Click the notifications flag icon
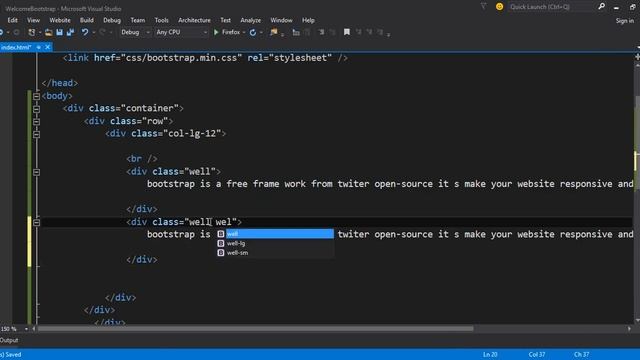This screenshot has height=360, width=640. 484,7
